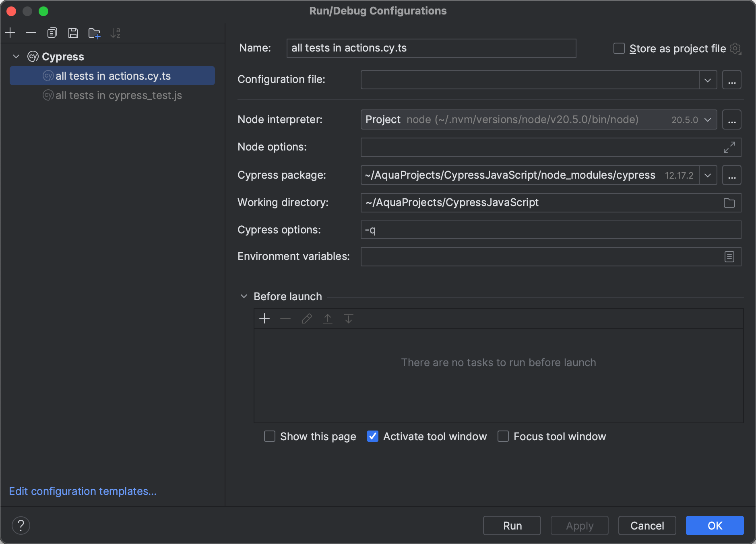This screenshot has height=544, width=756.
Task: Collapse the Before launch section
Action: (244, 296)
